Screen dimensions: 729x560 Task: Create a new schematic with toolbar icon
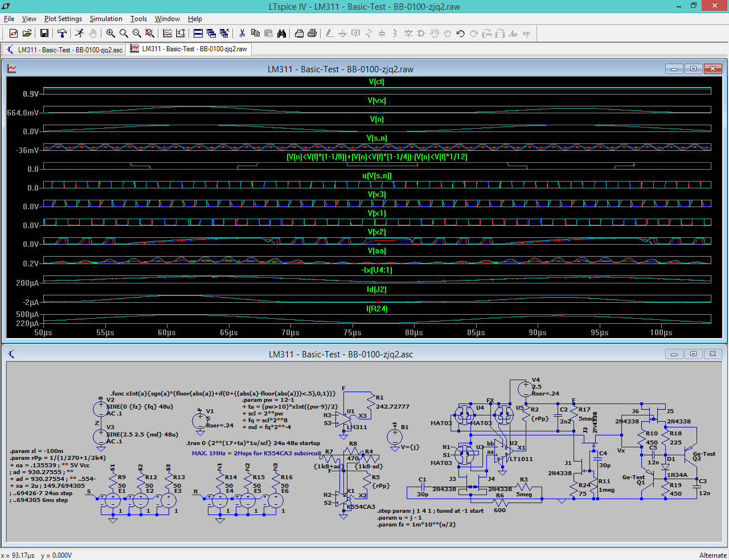click(14, 34)
